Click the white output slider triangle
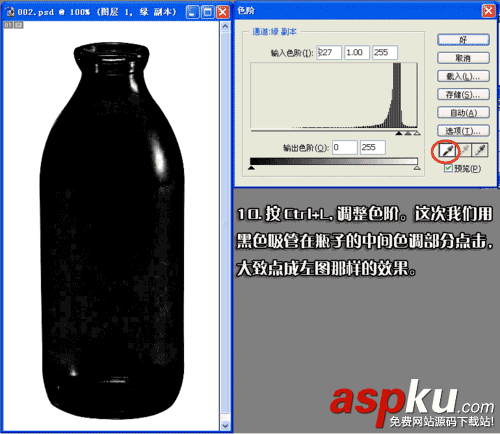This screenshot has height=434, width=500. pos(417,168)
